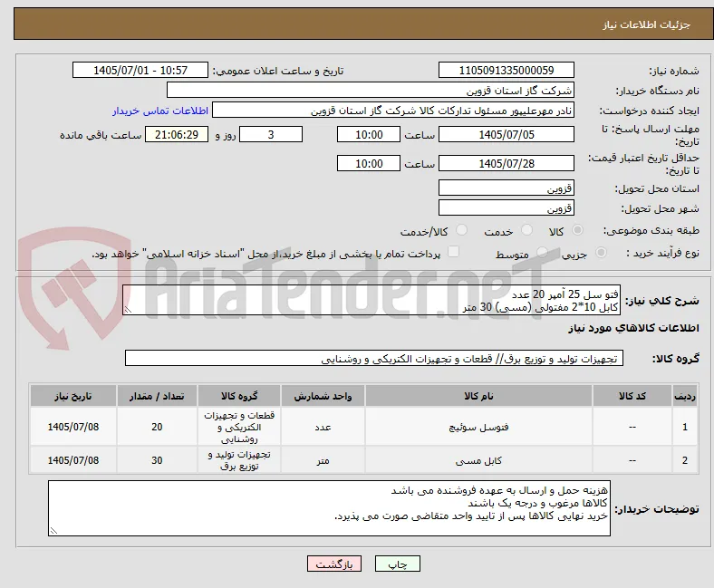Select the خدمت radio button
This screenshot has width=714, height=588.
(x=526, y=230)
